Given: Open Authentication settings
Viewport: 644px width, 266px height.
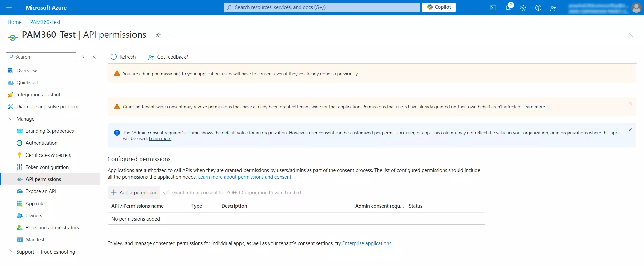Looking at the screenshot, I should point(42,143).
